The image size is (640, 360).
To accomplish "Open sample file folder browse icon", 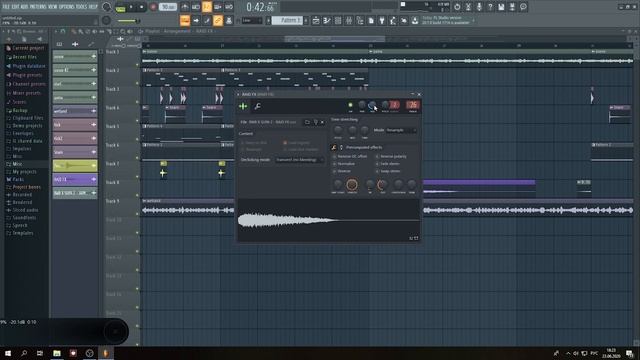I will 307,122.
